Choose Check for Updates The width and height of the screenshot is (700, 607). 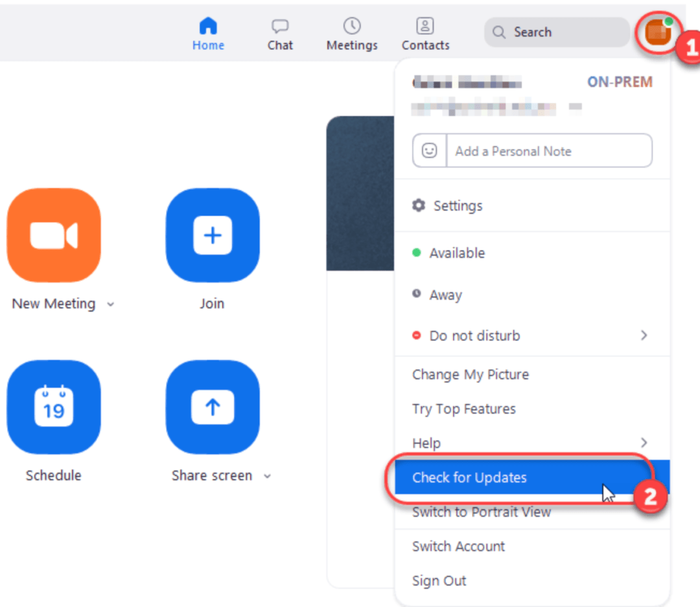(x=532, y=477)
